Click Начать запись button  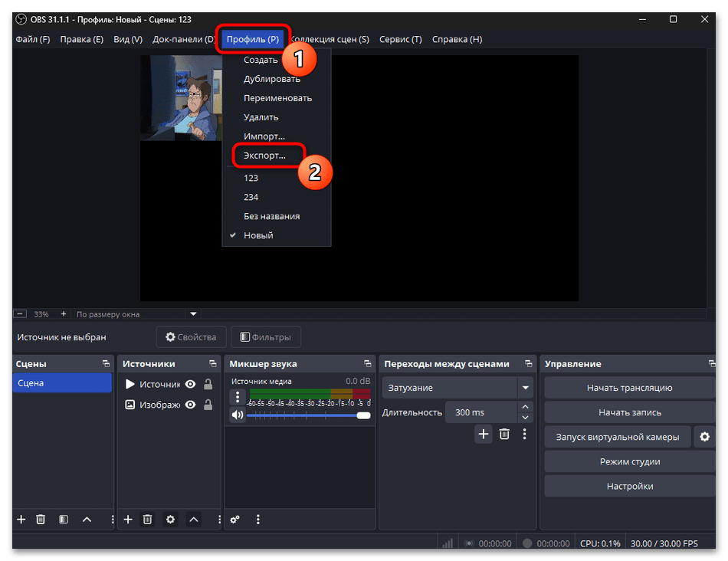click(629, 412)
